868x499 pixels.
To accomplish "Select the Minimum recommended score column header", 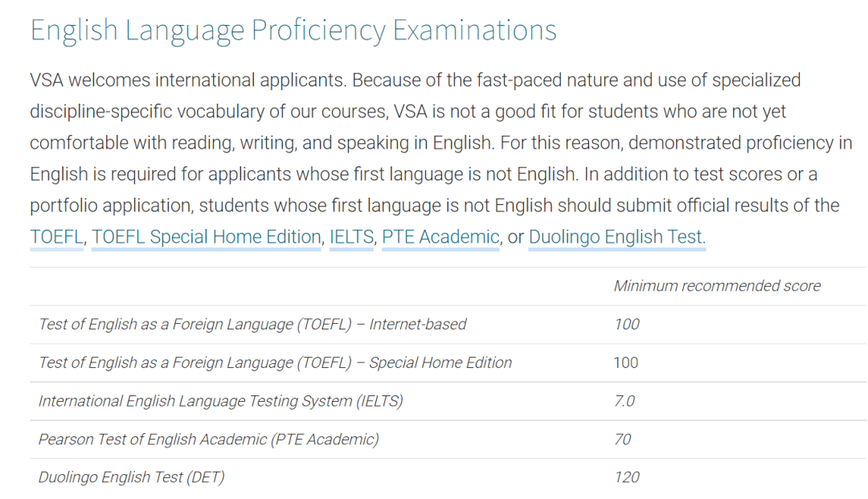I will click(717, 286).
